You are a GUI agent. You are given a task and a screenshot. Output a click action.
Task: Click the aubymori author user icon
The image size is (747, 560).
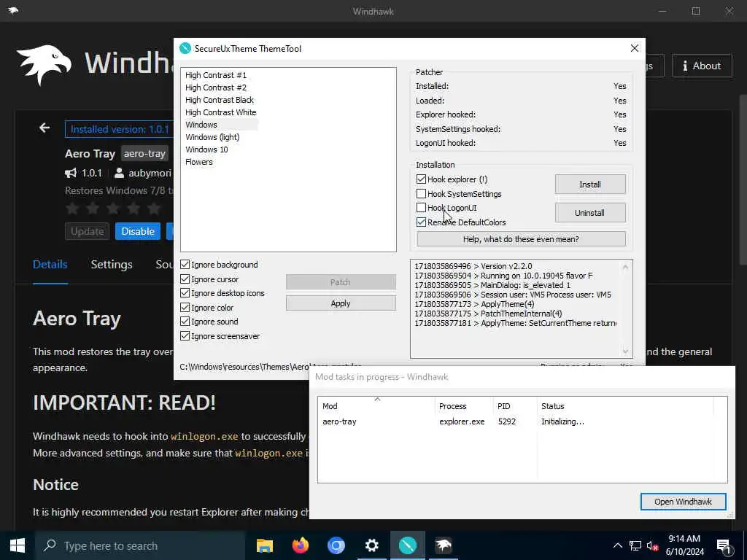click(119, 173)
